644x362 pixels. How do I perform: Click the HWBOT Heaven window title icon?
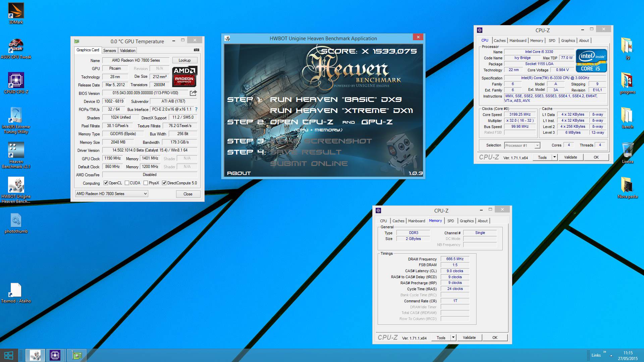click(x=227, y=39)
